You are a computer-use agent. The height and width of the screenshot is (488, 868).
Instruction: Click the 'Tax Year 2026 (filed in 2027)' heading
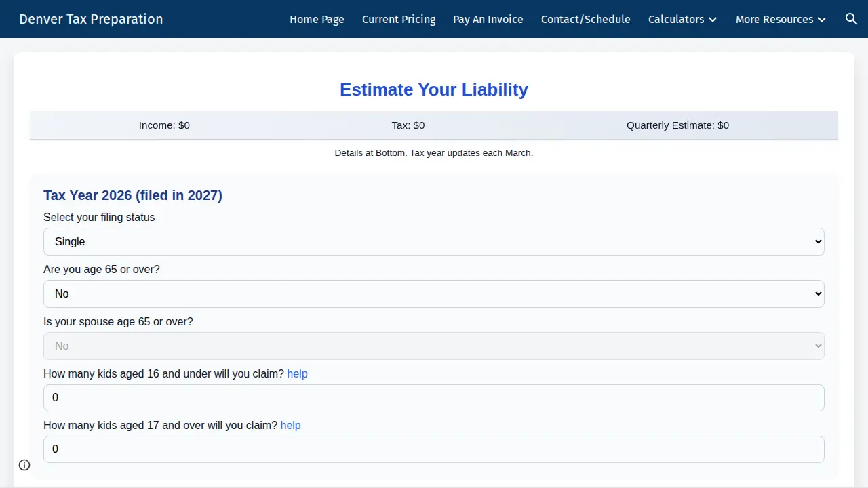click(x=133, y=195)
